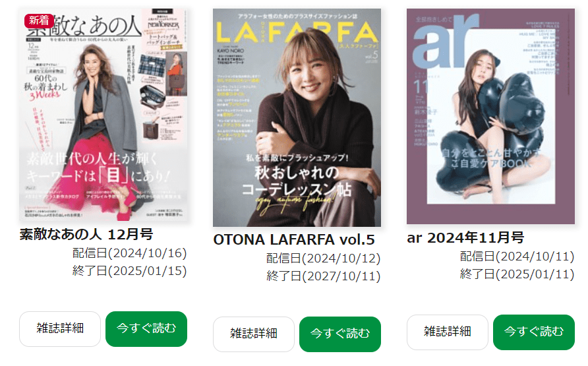Open 雑誌詳細 for ar magazine
The width and height of the screenshot is (588, 366).
(x=448, y=332)
